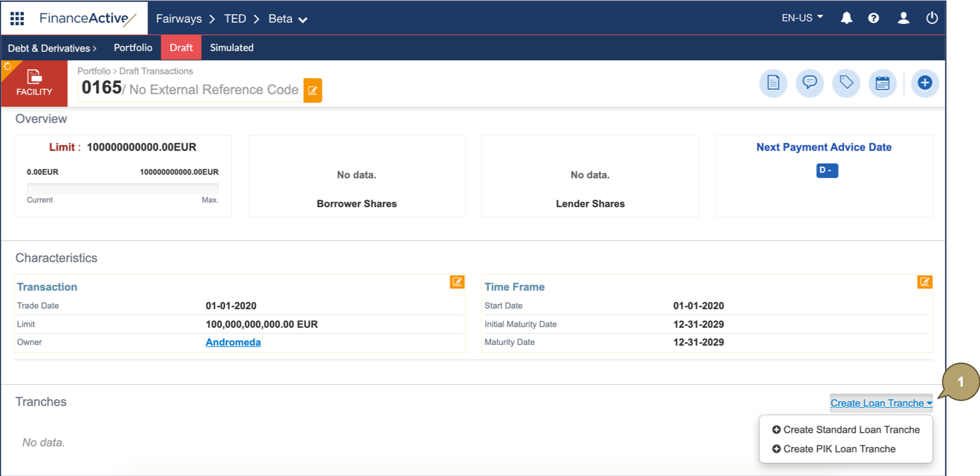Open the calendar schedule icon
980x476 pixels.
click(x=883, y=83)
